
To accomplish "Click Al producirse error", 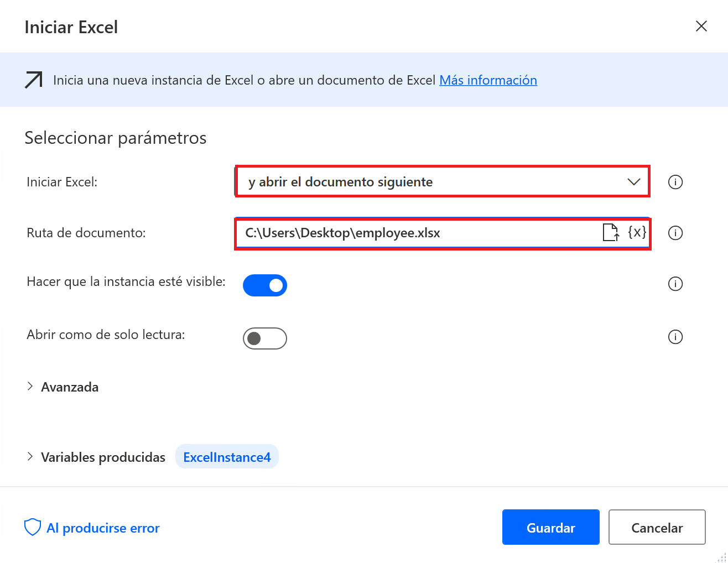I will tap(103, 528).
